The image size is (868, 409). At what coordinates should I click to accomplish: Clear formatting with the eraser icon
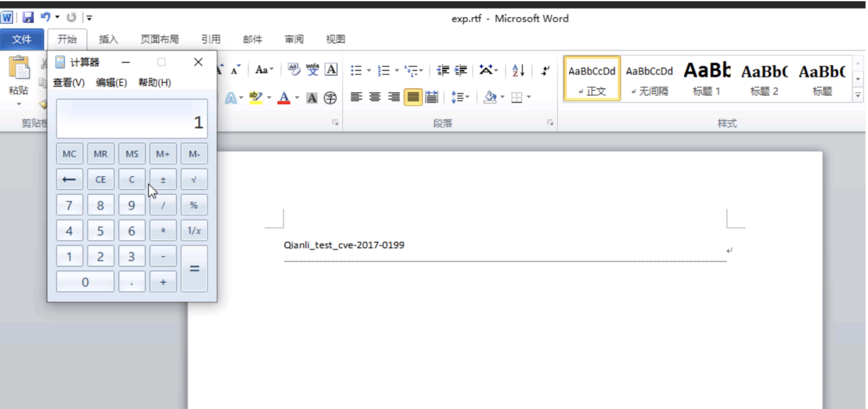tap(294, 70)
